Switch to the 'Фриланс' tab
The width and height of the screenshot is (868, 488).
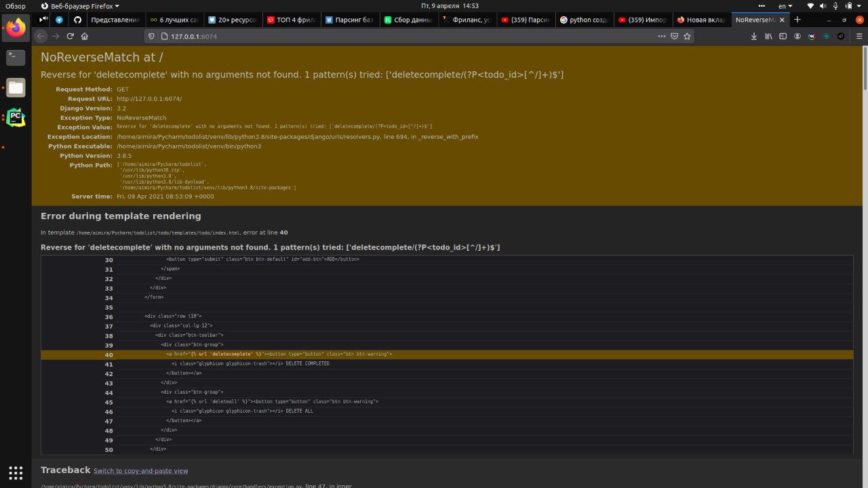[x=467, y=20]
